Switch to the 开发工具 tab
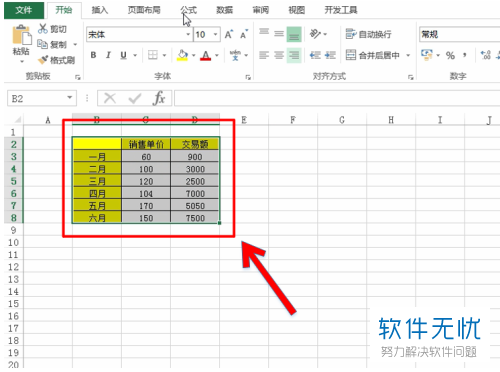Viewport: 500px width, 372px height. click(341, 10)
